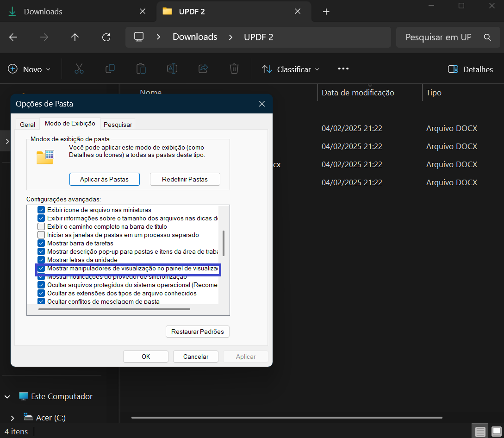This screenshot has width=504, height=438.
Task: Expand the Acer (C:) drive tree item
Action: pos(12,418)
